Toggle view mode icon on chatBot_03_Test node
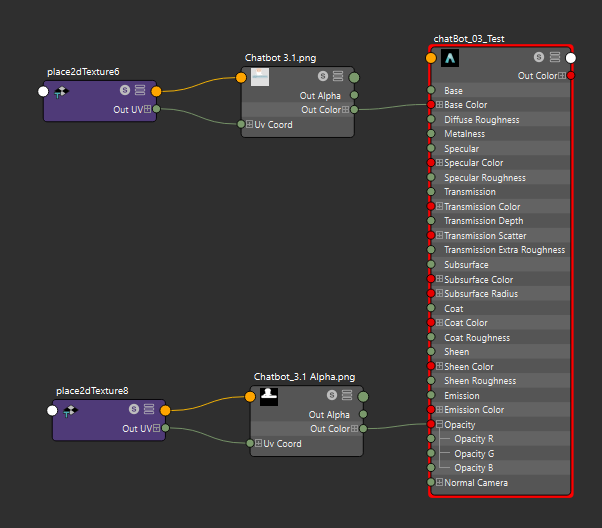 555,57
